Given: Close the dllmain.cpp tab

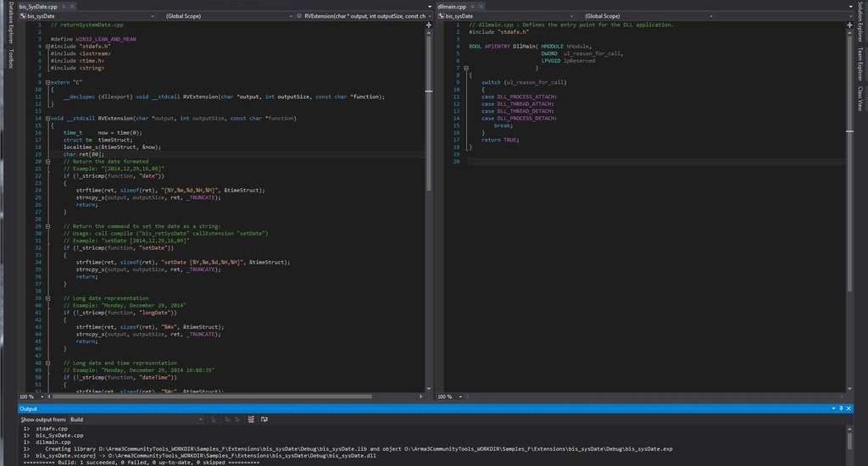Looking at the screenshot, I should coord(480,6).
